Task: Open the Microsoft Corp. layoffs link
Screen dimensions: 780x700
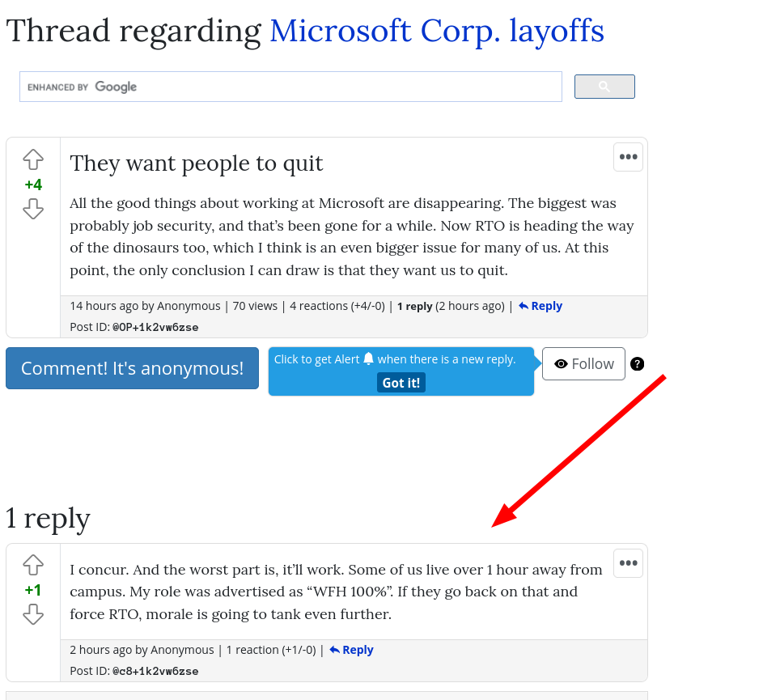Action: point(437,31)
